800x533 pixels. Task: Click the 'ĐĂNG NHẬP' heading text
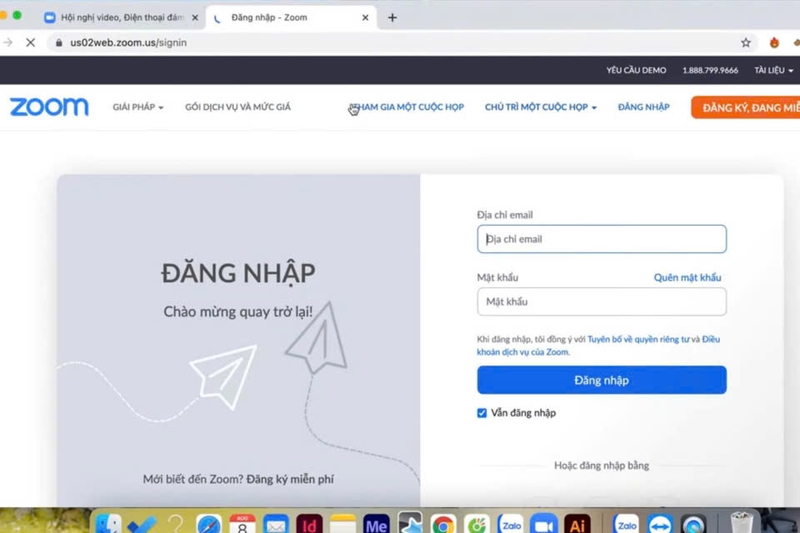238,273
